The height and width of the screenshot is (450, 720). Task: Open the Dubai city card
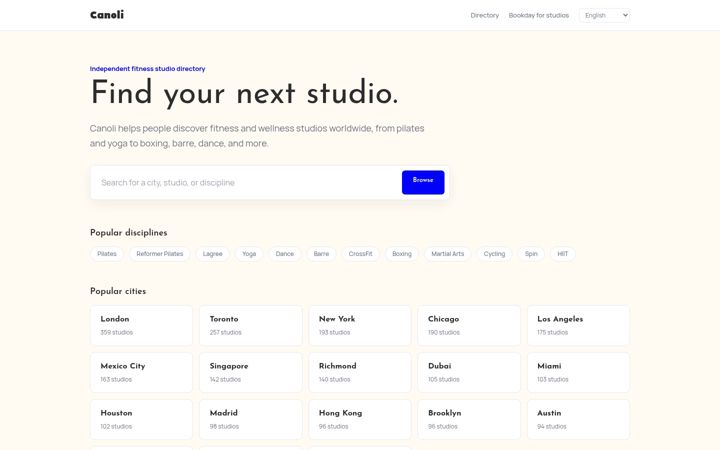coord(469,372)
